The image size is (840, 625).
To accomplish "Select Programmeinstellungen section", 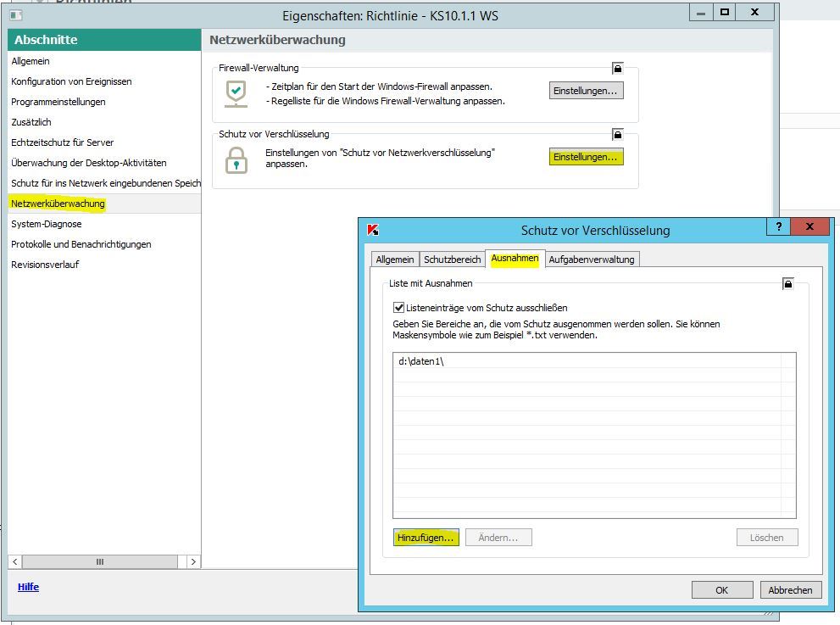I will tap(104, 102).
